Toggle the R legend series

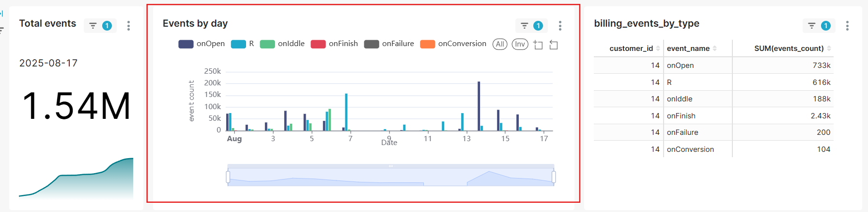[242, 44]
